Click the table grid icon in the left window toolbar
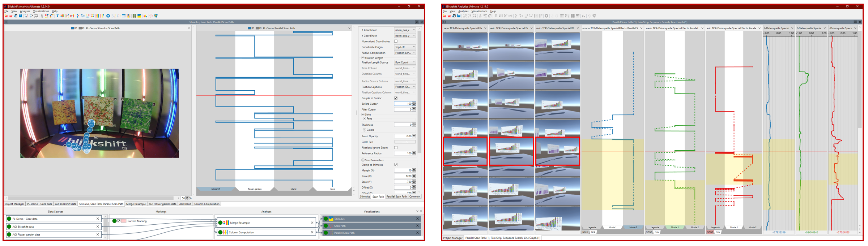 (x=124, y=16)
